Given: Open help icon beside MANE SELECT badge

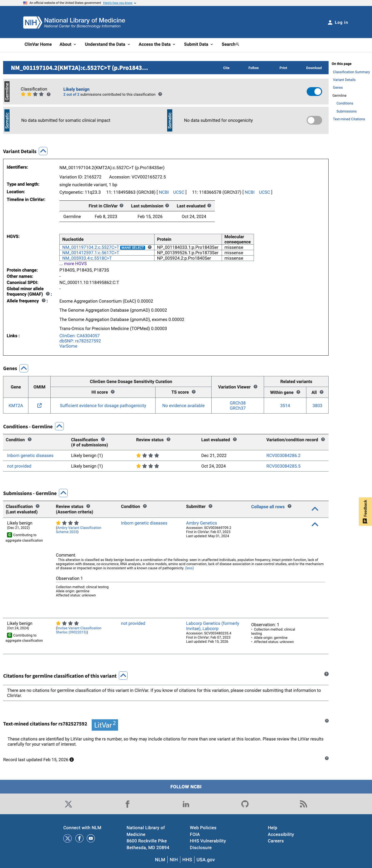Looking at the screenshot, I should [x=150, y=247].
